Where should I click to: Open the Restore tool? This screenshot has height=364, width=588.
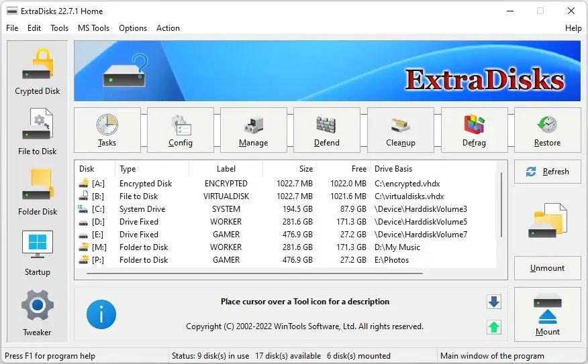tap(547, 130)
